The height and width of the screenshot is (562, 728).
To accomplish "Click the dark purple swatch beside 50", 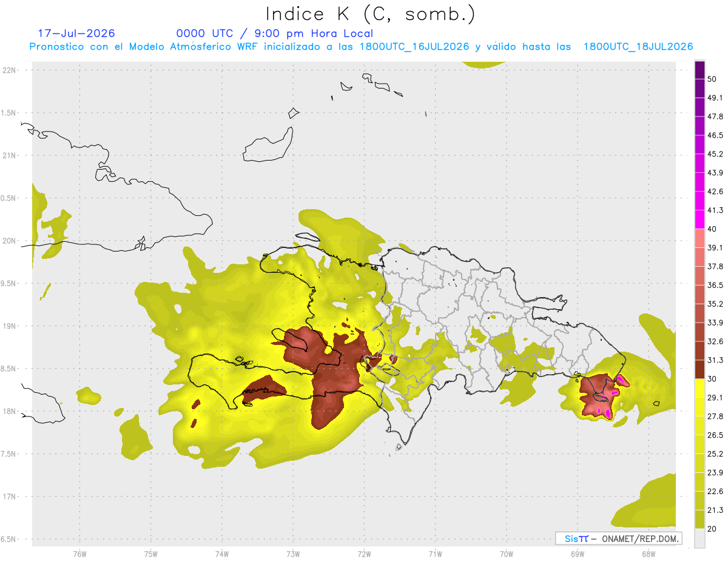I will click(x=700, y=70).
